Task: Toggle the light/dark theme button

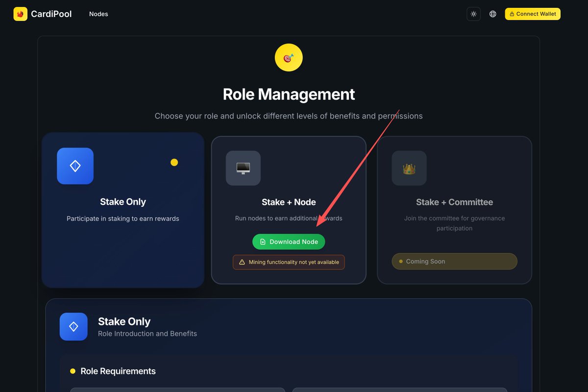Action: click(x=473, y=14)
